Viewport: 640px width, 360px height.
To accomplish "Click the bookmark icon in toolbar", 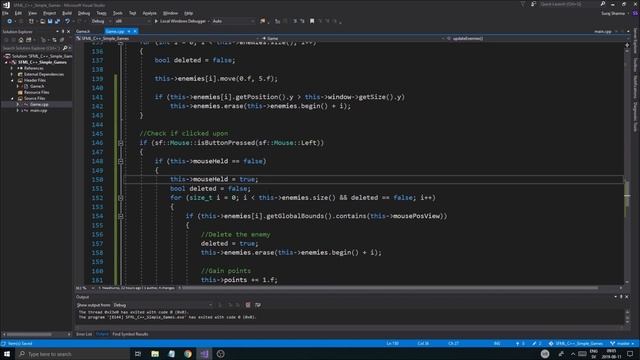I will [x=312, y=21].
